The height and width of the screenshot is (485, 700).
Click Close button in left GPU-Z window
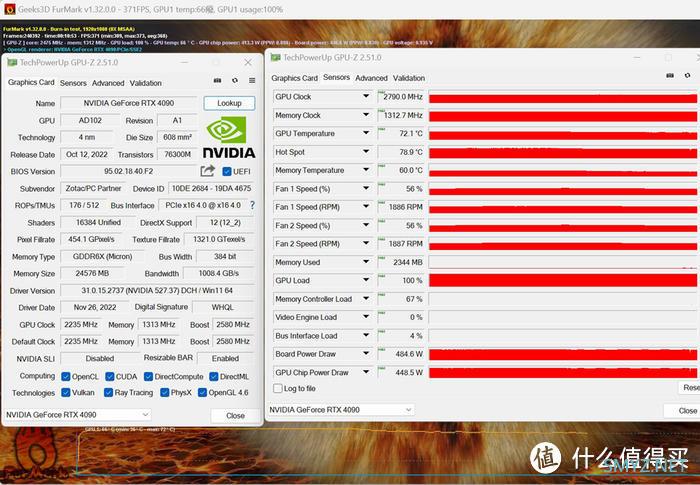pos(235,416)
